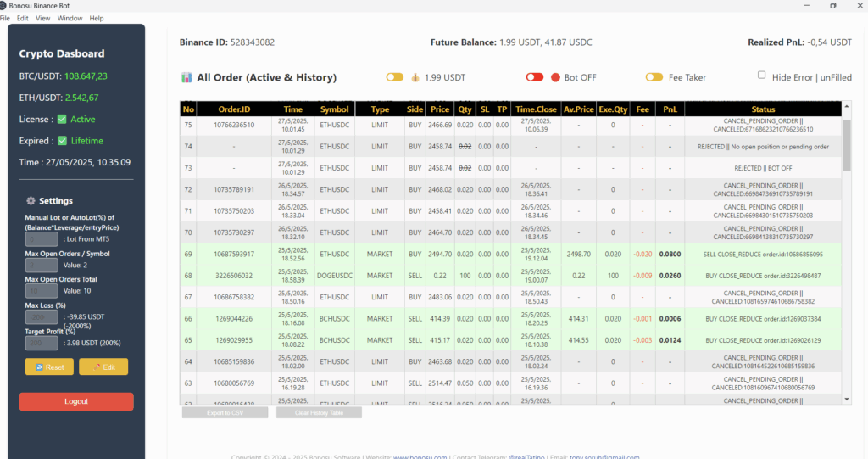Toggle the 1.99 USDT balance switch
The image size is (868, 459).
pos(395,77)
